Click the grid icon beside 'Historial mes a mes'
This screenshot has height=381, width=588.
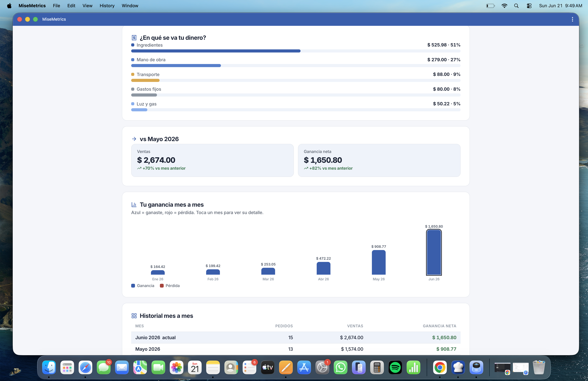pos(134,316)
